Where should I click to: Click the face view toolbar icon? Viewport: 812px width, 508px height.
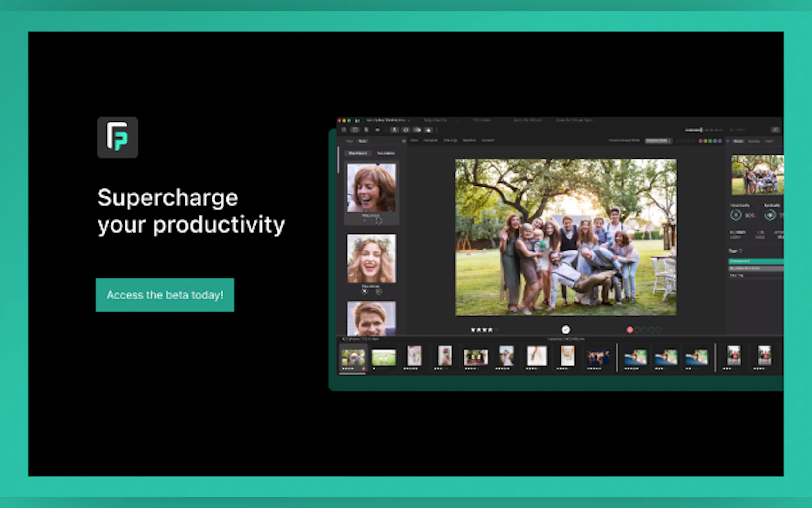coord(394,130)
